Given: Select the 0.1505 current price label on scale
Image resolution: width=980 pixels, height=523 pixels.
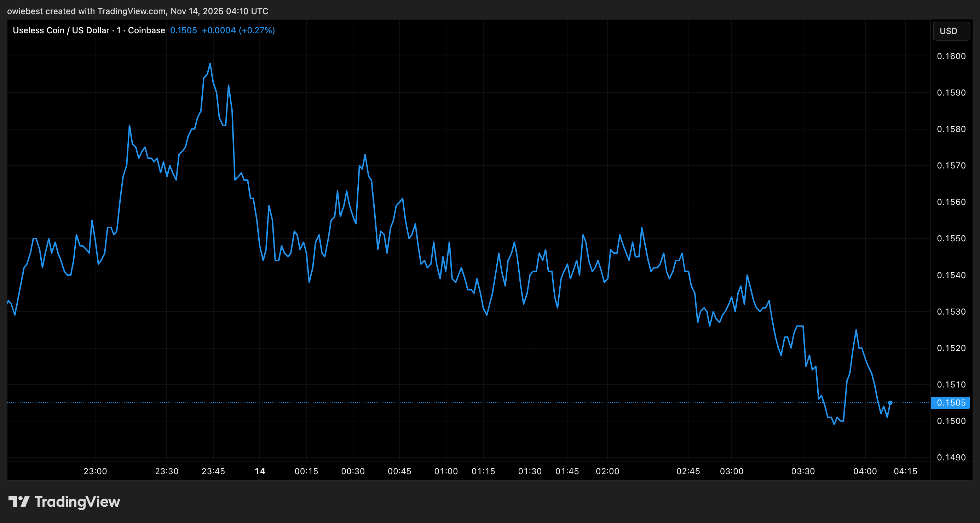Looking at the screenshot, I should tap(951, 403).
